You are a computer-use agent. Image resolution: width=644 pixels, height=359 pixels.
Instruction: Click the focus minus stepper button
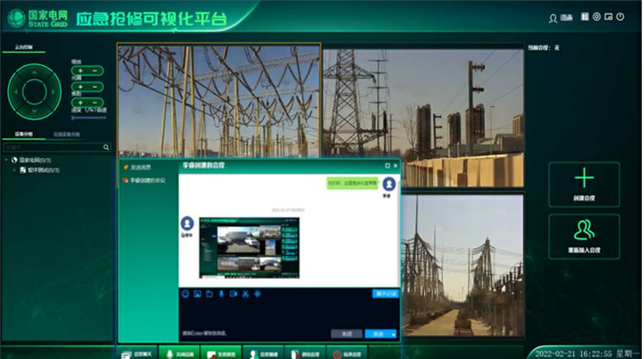pos(95,103)
